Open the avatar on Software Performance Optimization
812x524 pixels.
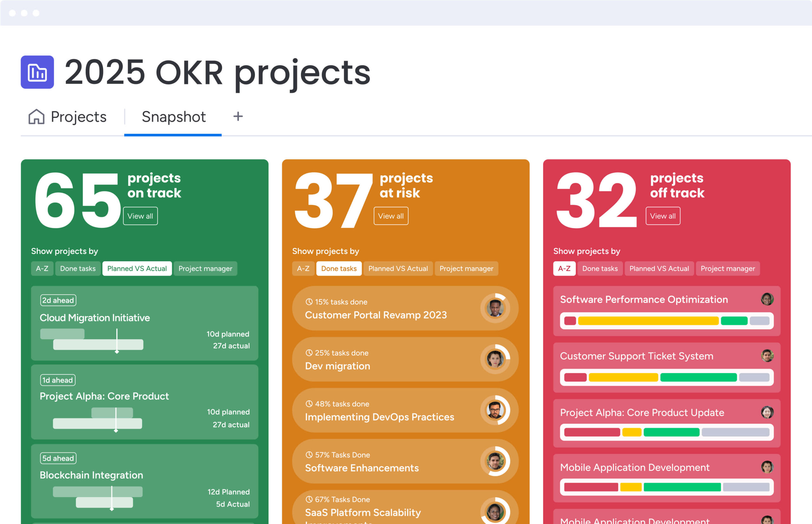(767, 300)
